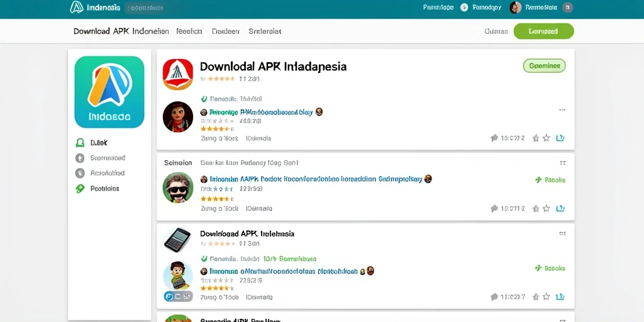Screen dimensions: 644x322
Task: Open the first card's more options dots
Action: coord(562,110)
